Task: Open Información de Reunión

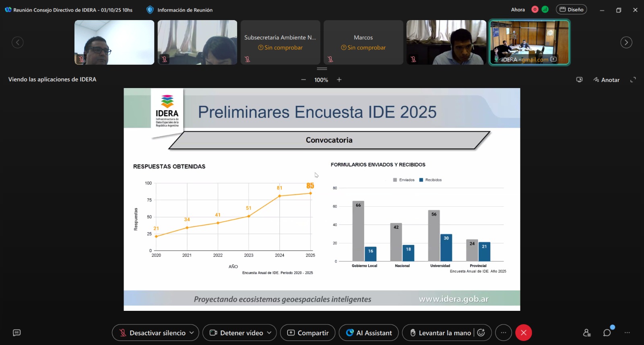Action: (x=180, y=10)
